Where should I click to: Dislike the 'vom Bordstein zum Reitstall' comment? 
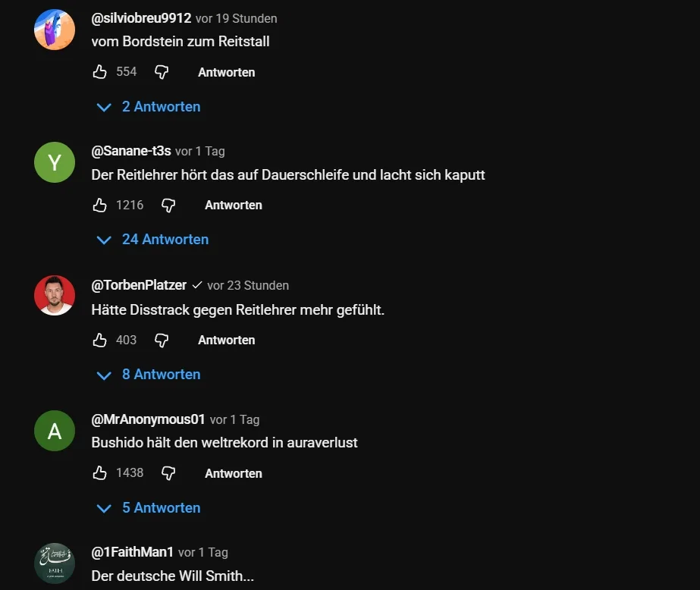pos(162,72)
